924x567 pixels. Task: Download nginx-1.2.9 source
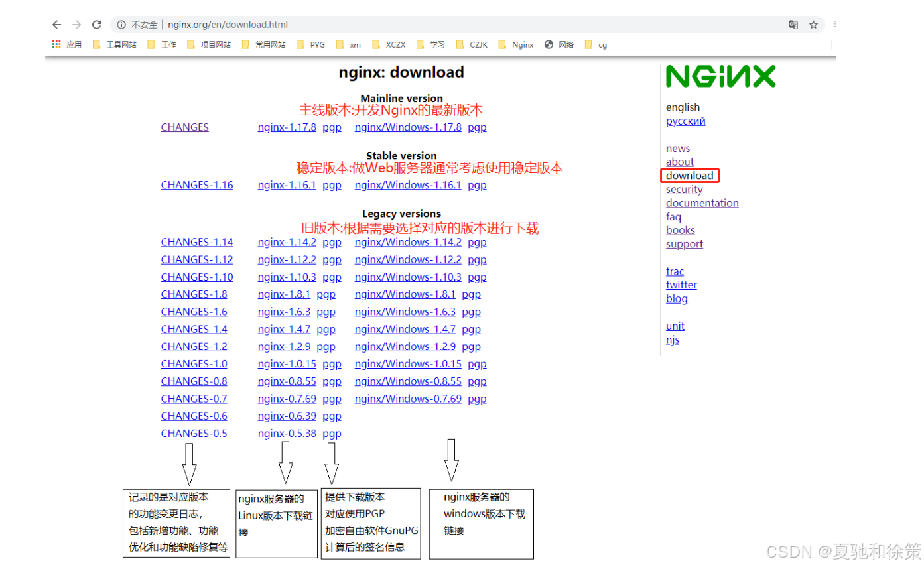click(284, 346)
